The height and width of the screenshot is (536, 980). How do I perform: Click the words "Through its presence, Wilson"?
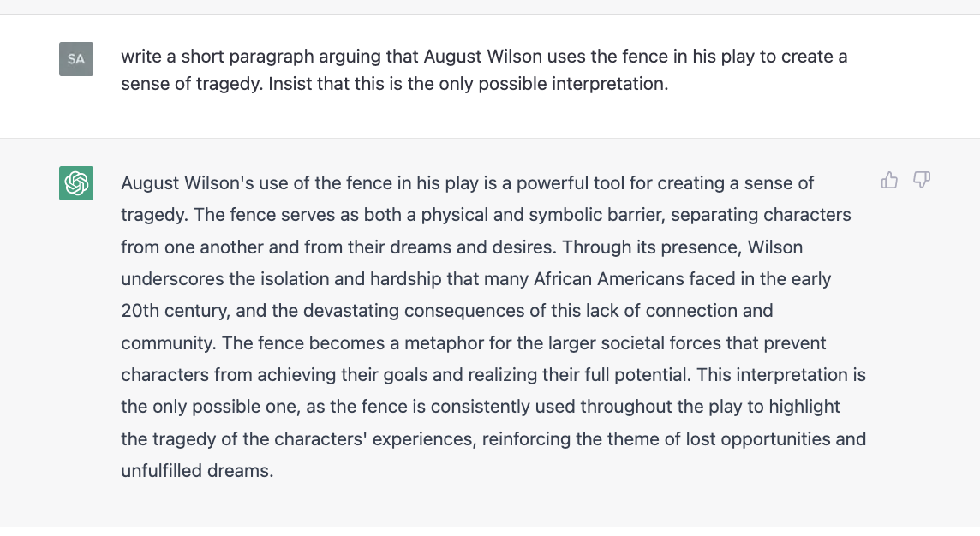coord(682,247)
